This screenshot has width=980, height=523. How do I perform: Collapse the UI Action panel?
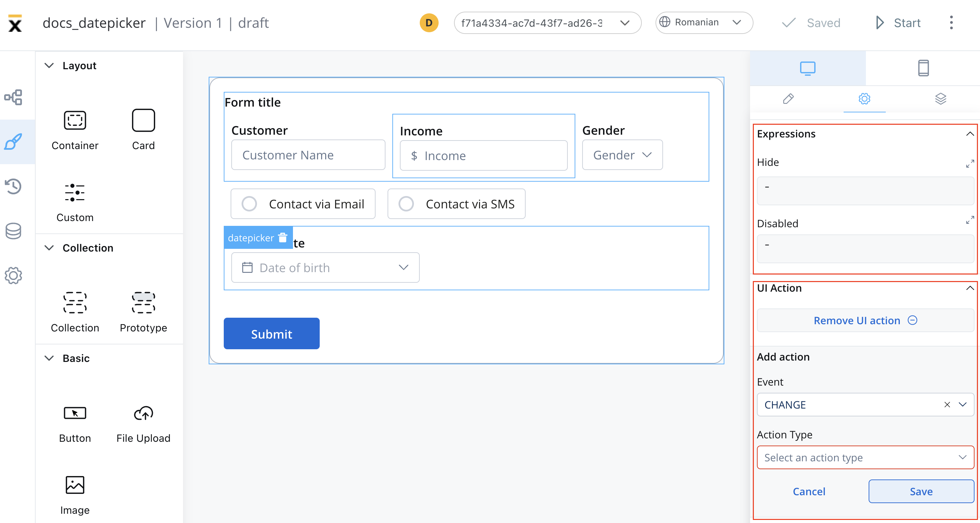pos(970,288)
